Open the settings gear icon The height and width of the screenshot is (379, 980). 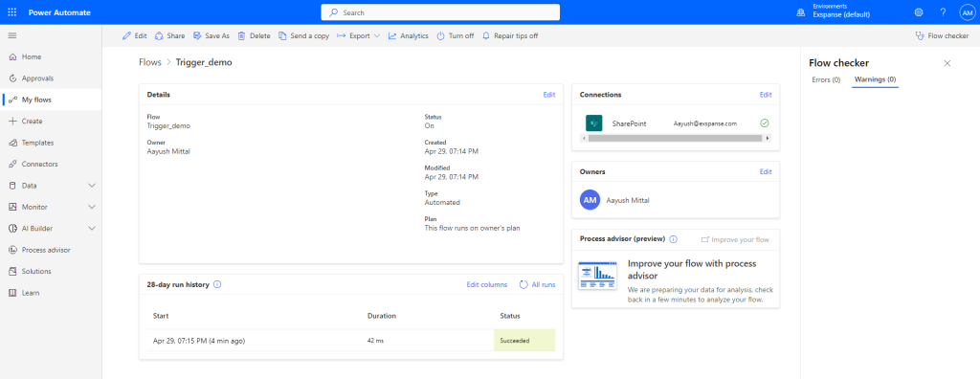pyautogui.click(x=919, y=12)
